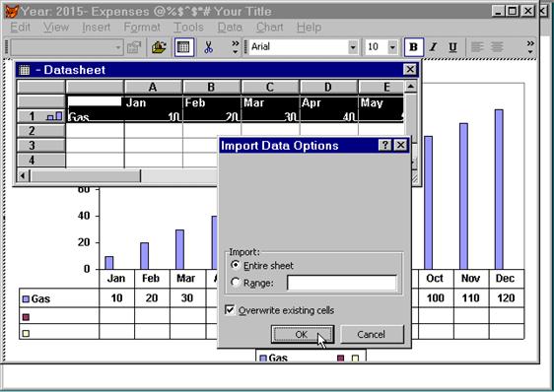The height and width of the screenshot is (392, 554).
Task: Click the maroon series swatch in data table
Action: 26,317
